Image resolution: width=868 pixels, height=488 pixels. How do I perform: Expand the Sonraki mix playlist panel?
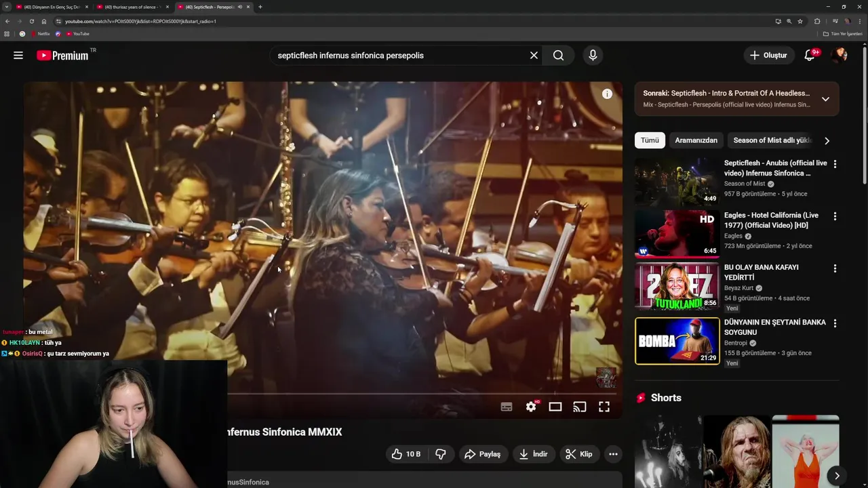(825, 99)
